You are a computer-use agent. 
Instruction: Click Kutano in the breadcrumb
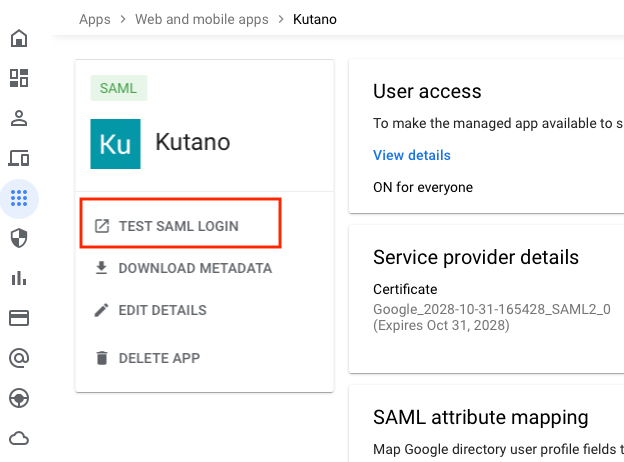point(315,19)
